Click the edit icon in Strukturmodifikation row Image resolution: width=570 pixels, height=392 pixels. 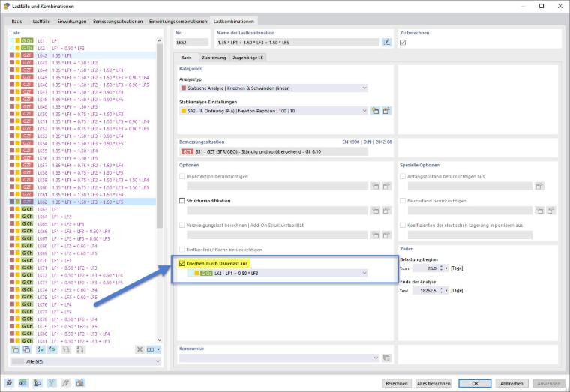(x=386, y=211)
